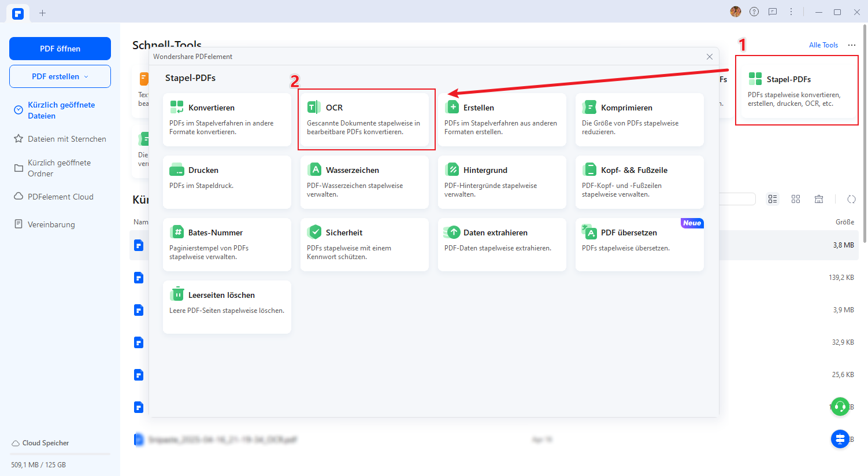Click the main window vertical scrollbar
Viewport: 868px width, 476px height.
pos(865,133)
